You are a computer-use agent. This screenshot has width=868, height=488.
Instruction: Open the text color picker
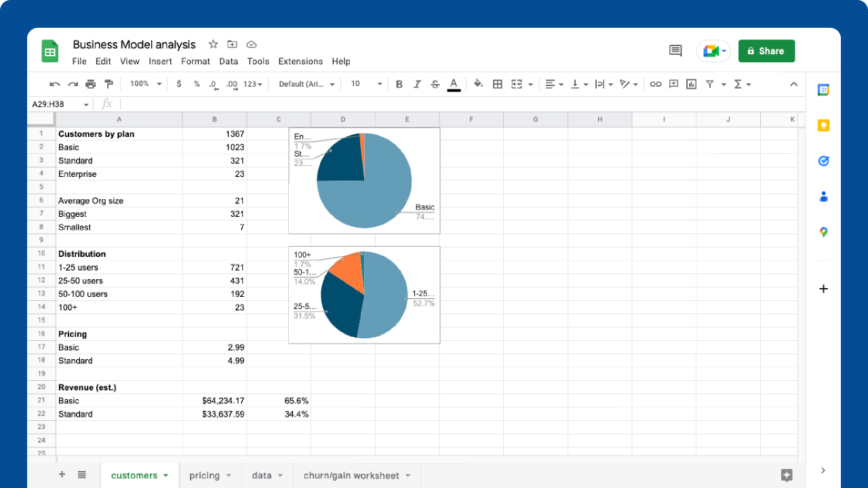(454, 83)
